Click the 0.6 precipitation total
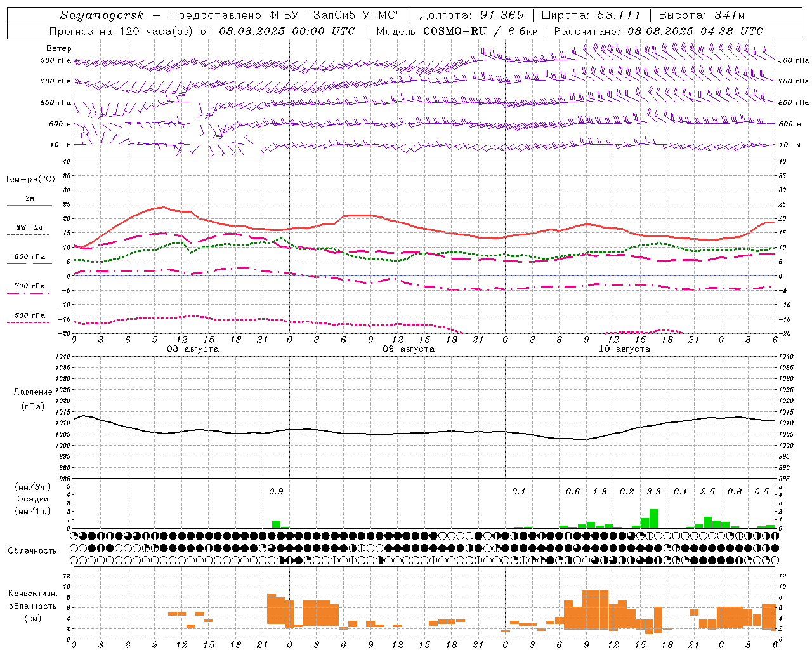812x650 pixels. pos(573,491)
